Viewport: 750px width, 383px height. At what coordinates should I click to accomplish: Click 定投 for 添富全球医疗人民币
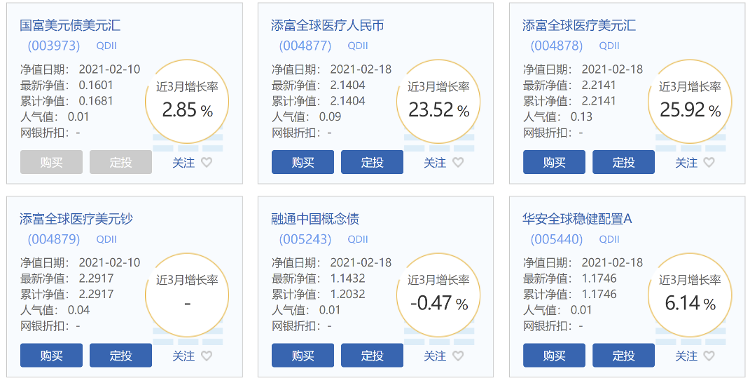(x=372, y=162)
